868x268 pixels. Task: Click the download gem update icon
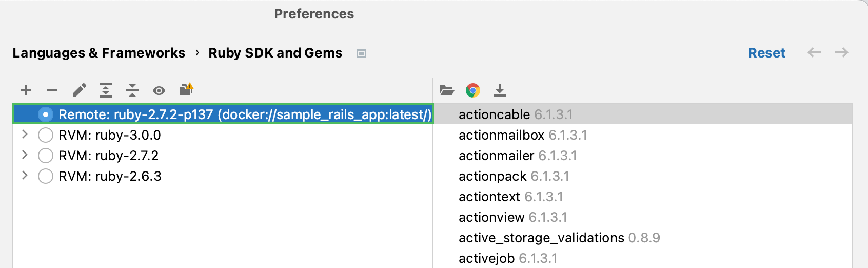tap(499, 91)
